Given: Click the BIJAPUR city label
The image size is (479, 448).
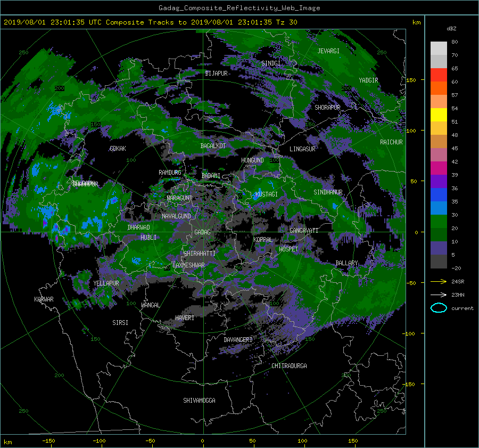Looking at the screenshot, I should coord(216,74).
